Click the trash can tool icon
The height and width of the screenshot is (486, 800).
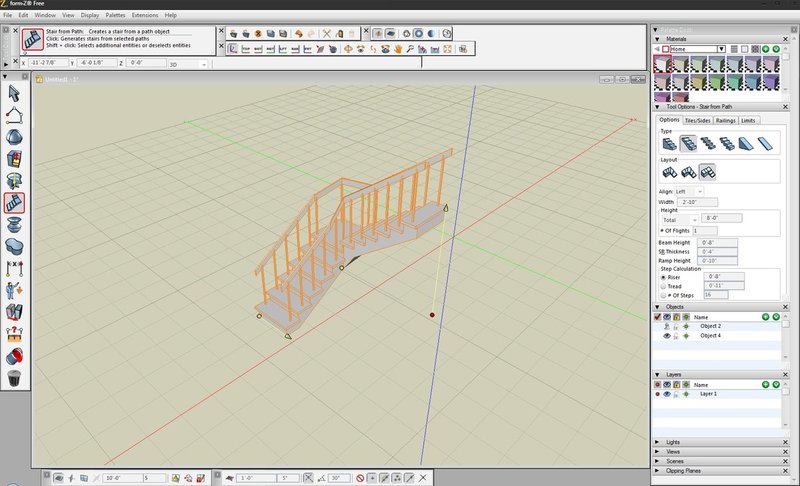point(14,378)
